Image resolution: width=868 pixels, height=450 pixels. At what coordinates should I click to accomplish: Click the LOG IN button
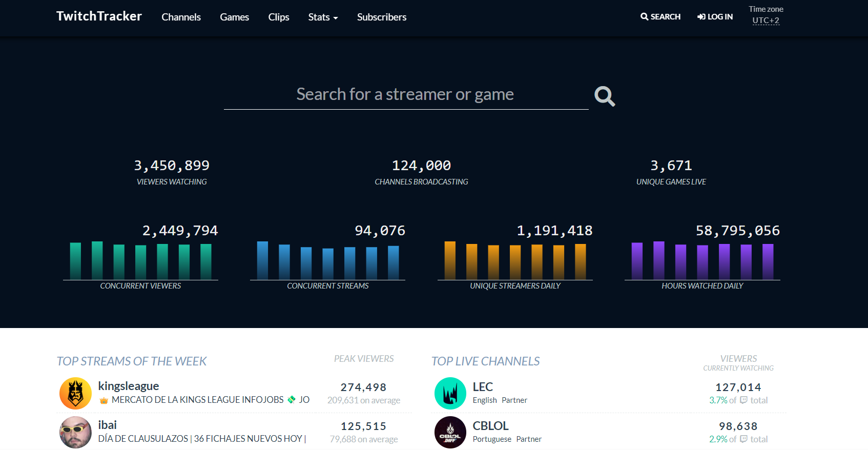(715, 16)
